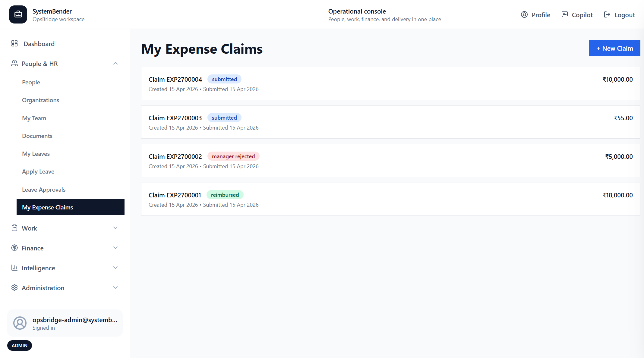
Task: Click the dates line under Claim EXP2700004
Action: coord(204,89)
